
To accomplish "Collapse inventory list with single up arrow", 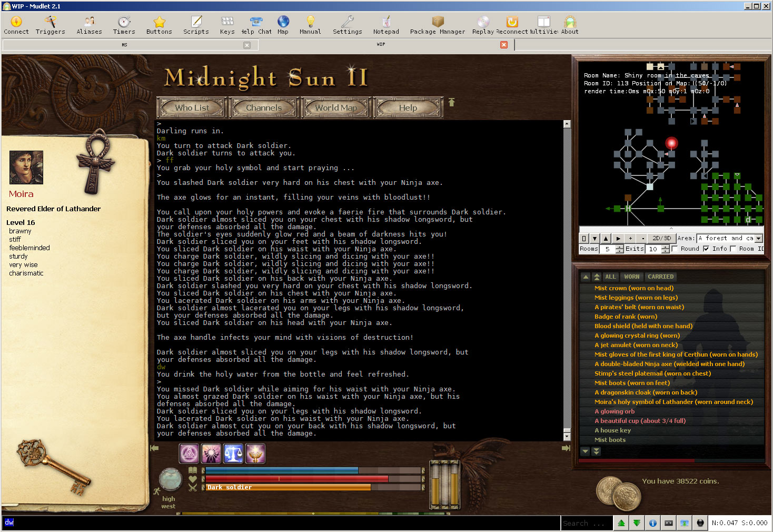I will click(x=586, y=277).
